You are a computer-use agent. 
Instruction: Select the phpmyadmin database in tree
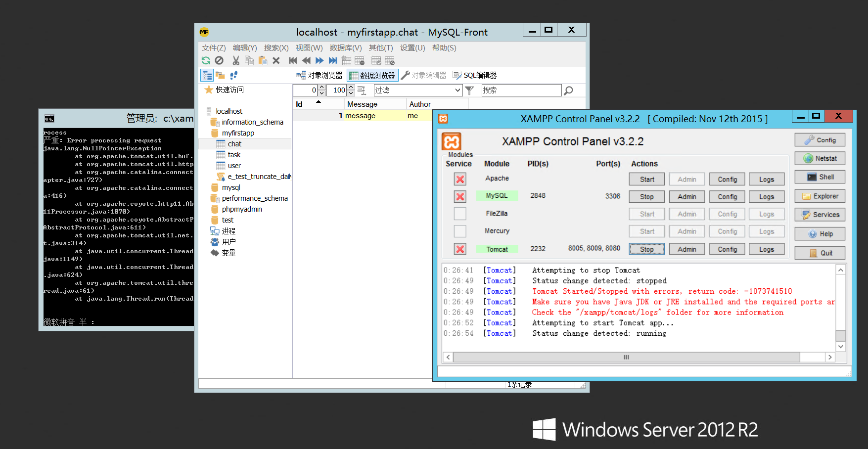point(242,209)
